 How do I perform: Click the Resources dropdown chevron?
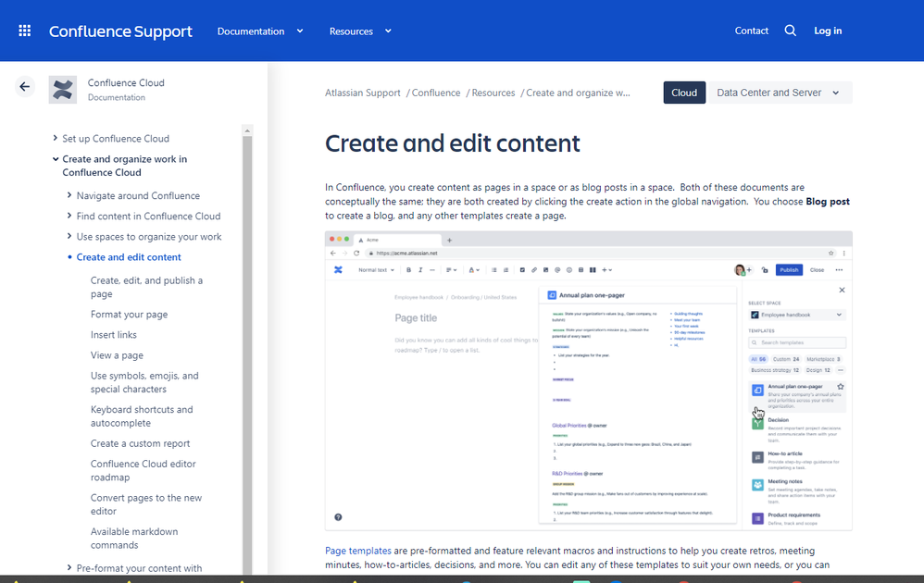click(388, 31)
